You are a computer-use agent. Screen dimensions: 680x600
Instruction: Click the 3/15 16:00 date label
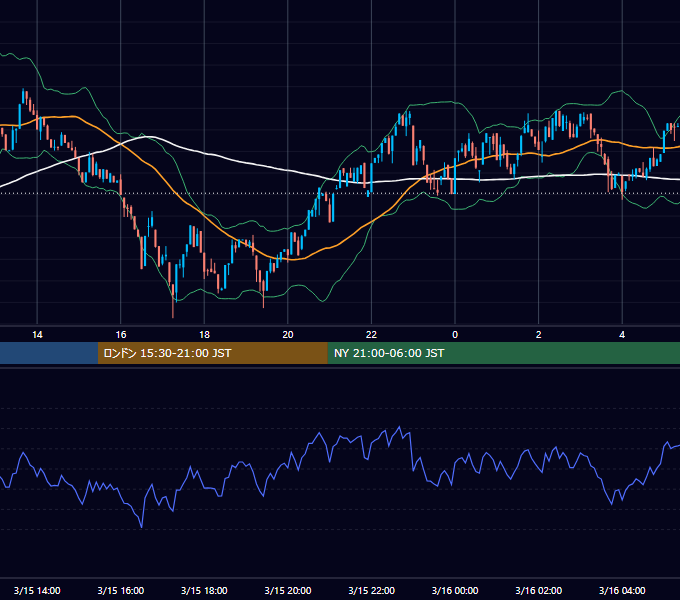(121, 590)
